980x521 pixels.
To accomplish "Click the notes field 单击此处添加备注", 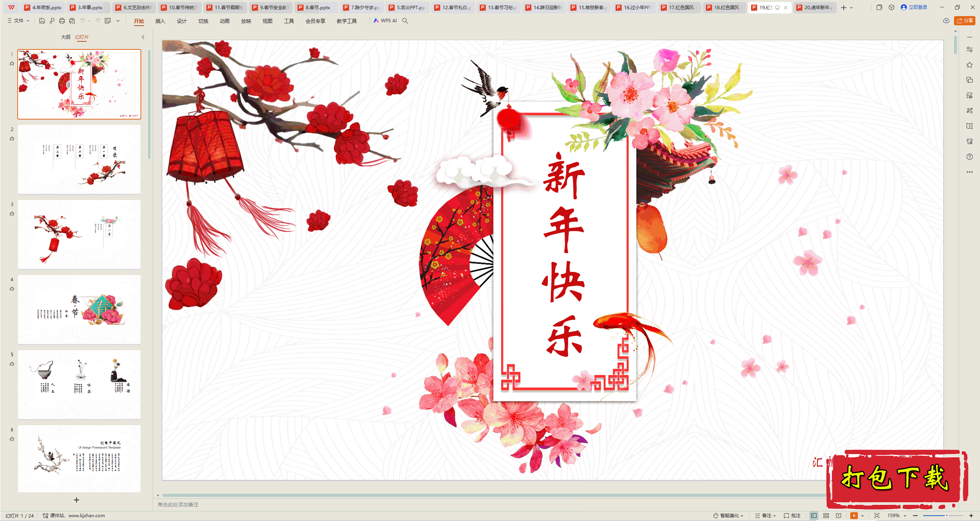I will (x=178, y=505).
